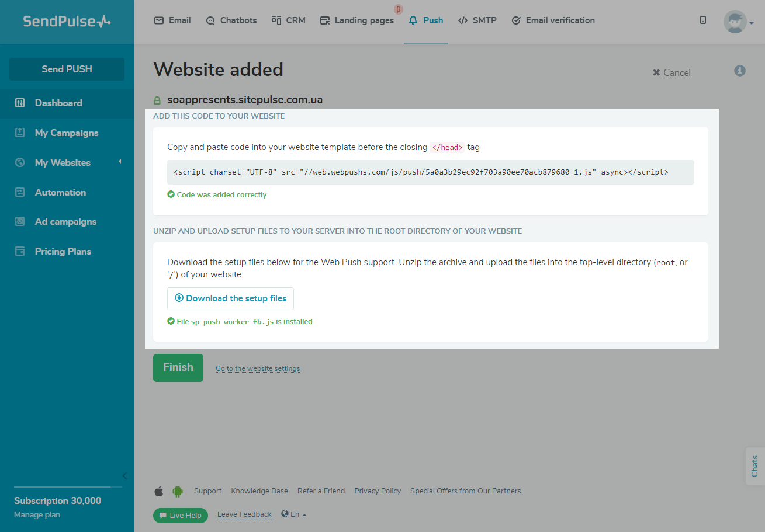The height and width of the screenshot is (532, 765).
Task: Click the Finish button
Action: pyautogui.click(x=178, y=368)
